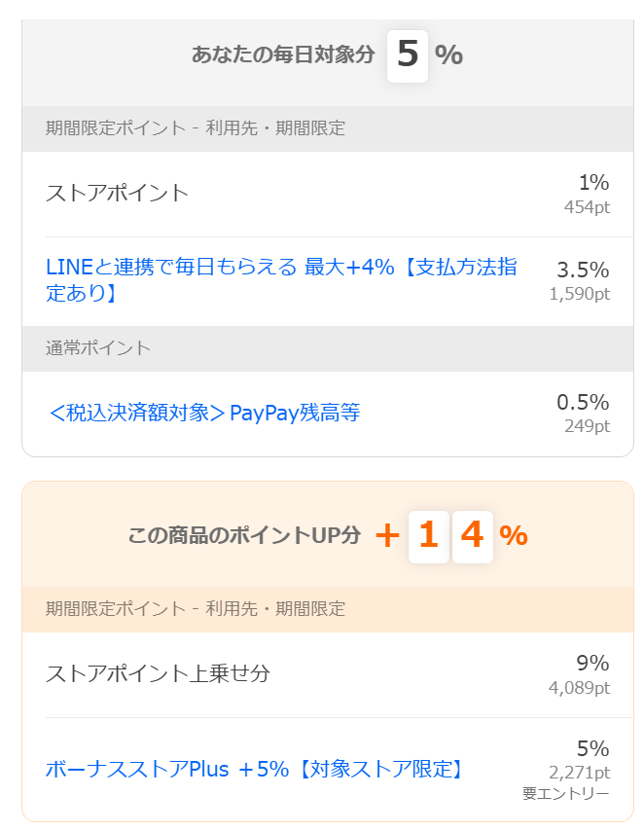Open the PayPay残高等 税込決済額対象 link
The height and width of the screenshot is (831, 644).
pyautogui.click(x=204, y=413)
